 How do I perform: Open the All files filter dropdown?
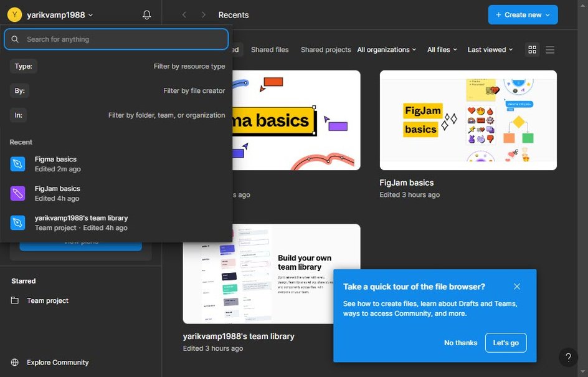click(442, 49)
